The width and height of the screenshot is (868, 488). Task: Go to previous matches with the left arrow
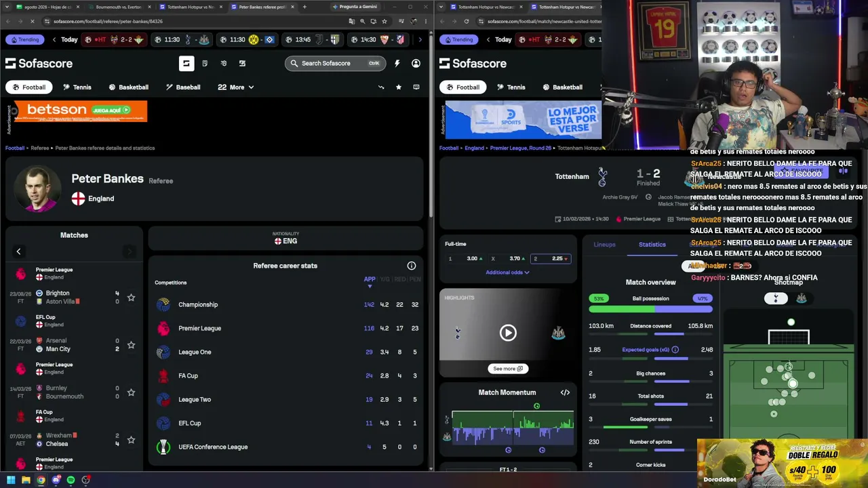click(x=18, y=251)
